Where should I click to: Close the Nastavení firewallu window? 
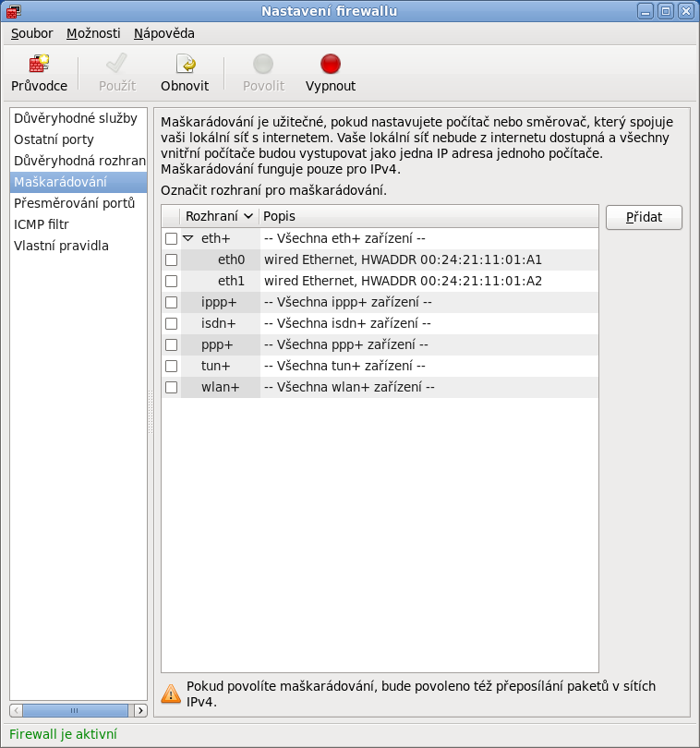(x=686, y=11)
